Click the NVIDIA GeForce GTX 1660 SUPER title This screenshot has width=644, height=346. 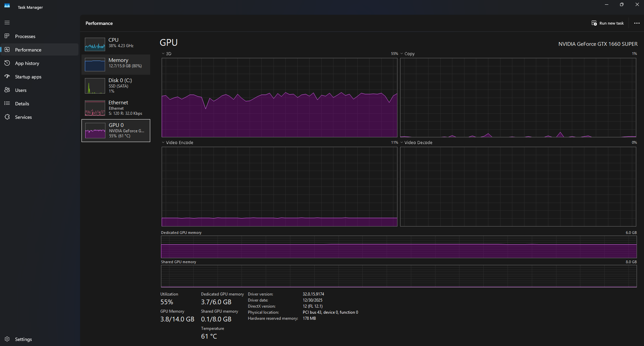pyautogui.click(x=598, y=44)
